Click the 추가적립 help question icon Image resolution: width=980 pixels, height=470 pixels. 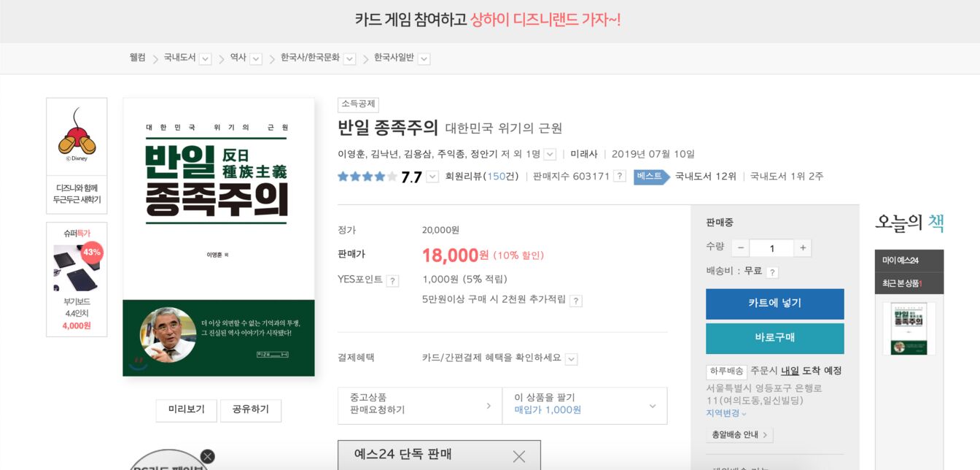point(576,301)
